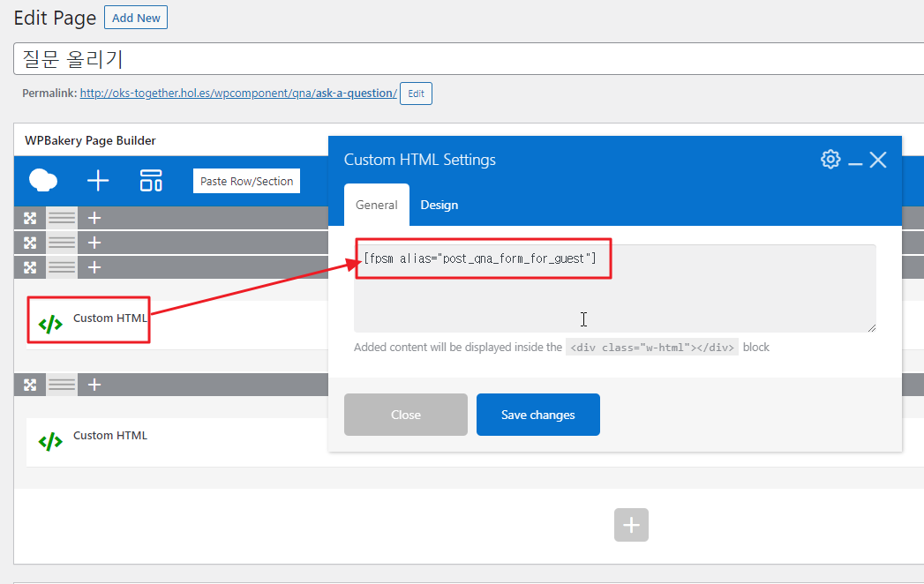The image size is (924, 584).
Task: Click the lower Custom HTML code icon
Action: coord(50,441)
